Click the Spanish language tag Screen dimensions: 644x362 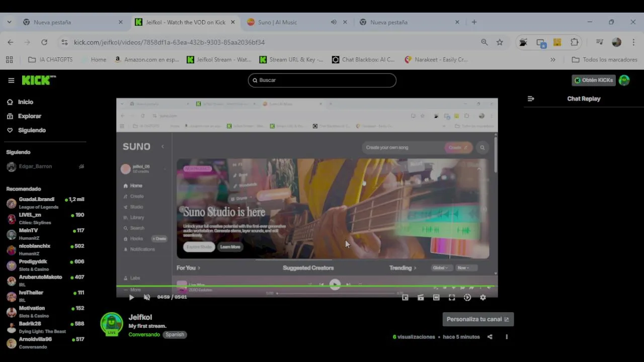click(x=175, y=335)
